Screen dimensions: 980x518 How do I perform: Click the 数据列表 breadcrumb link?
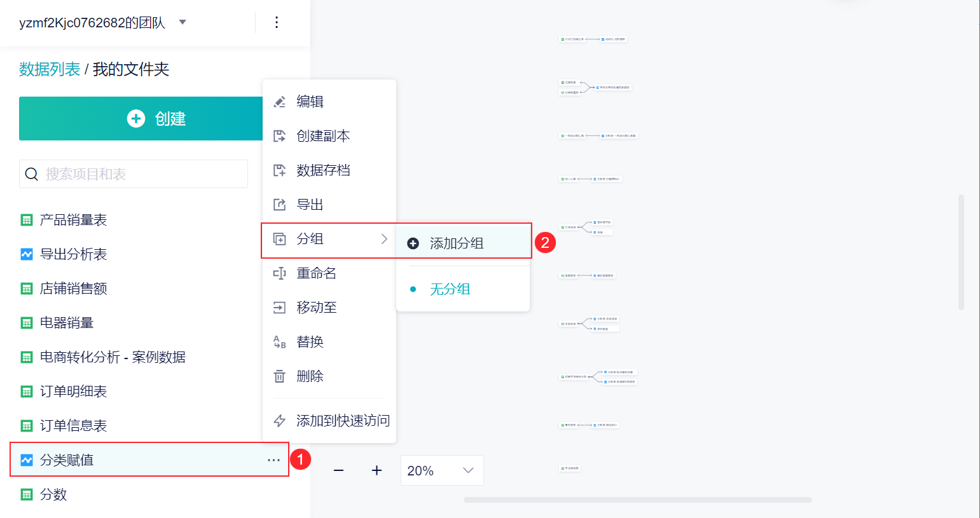(x=50, y=69)
